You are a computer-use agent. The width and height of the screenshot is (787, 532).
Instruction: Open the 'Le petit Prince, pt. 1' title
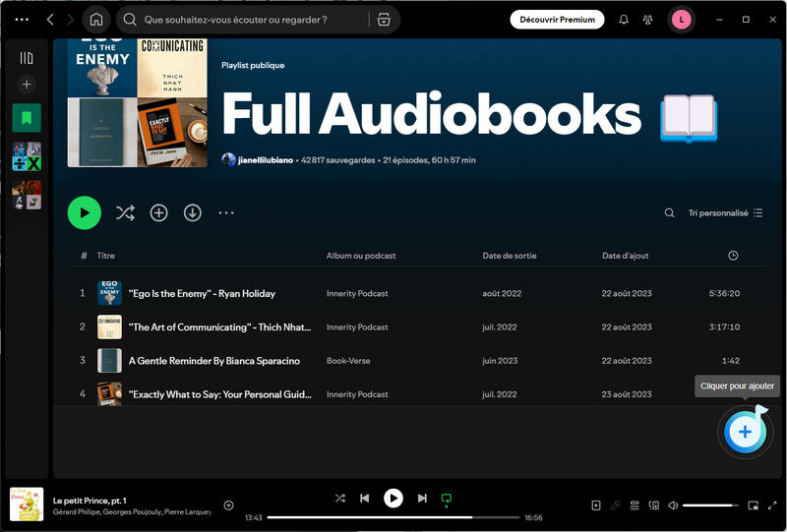(x=90, y=501)
